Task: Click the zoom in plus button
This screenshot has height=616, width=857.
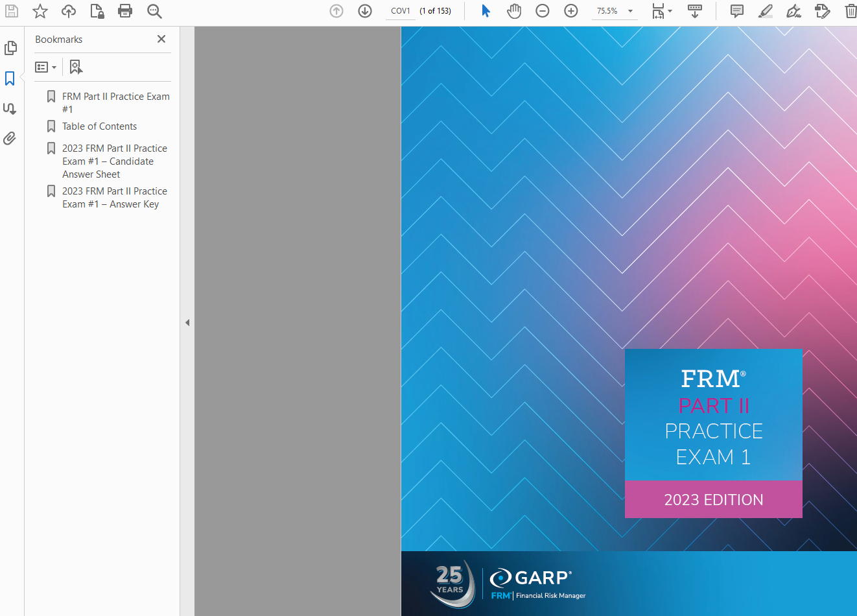Action: (x=571, y=11)
